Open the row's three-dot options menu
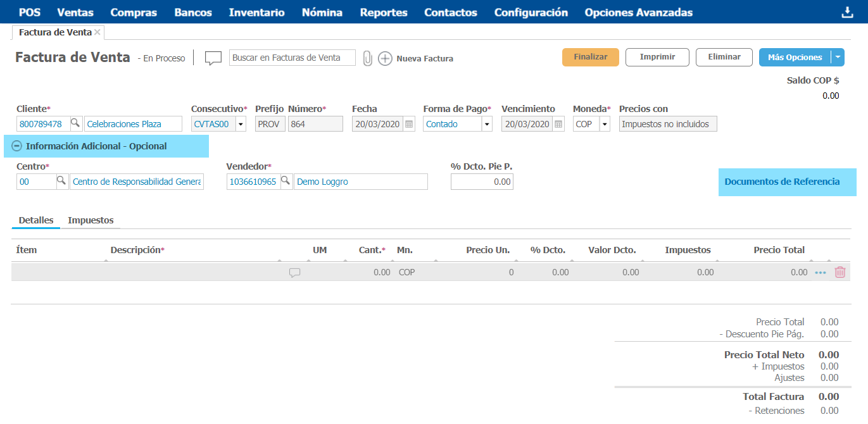 click(x=821, y=273)
